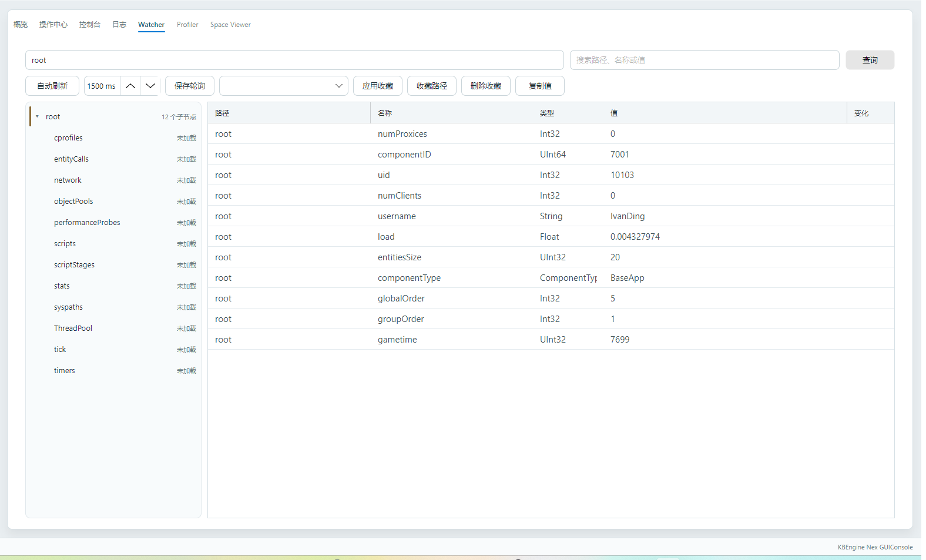Image resolution: width=926 pixels, height=560 pixels.
Task: Click the String type cell
Action: pos(551,216)
